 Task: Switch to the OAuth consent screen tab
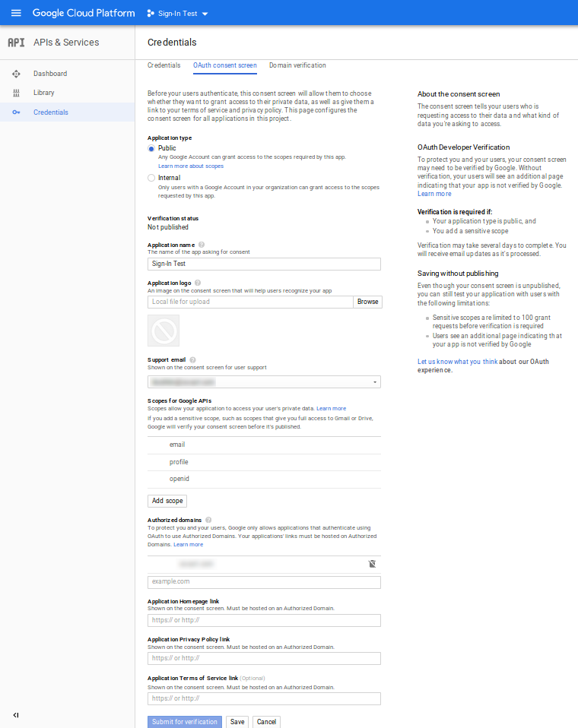click(225, 65)
